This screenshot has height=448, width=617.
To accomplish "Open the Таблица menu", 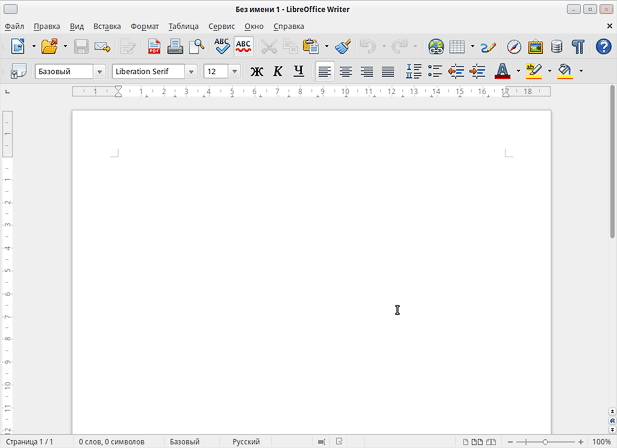I will (183, 26).
